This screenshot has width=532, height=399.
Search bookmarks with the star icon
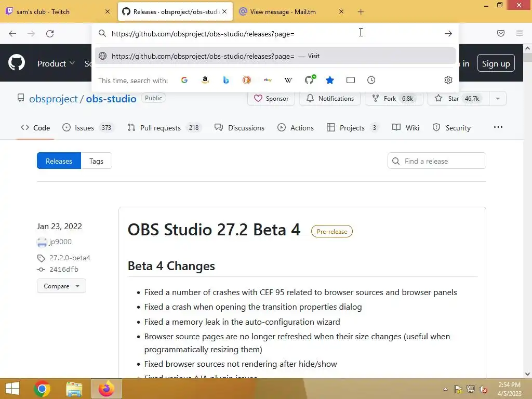pyautogui.click(x=330, y=80)
